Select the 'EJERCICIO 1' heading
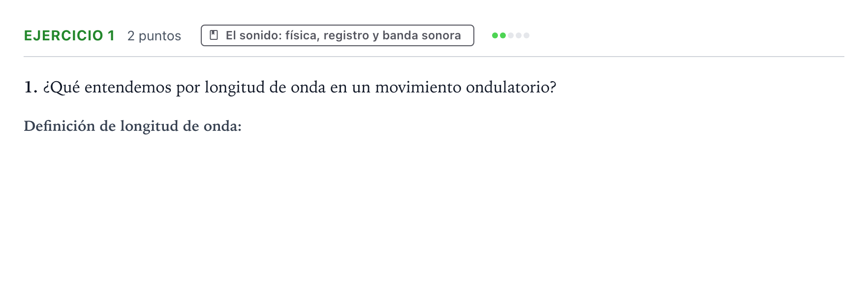This screenshot has width=868, height=305. click(69, 36)
